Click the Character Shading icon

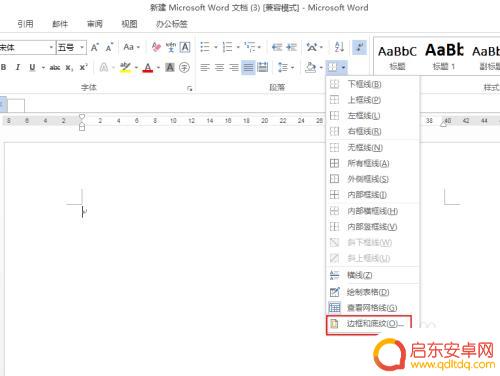click(x=170, y=68)
